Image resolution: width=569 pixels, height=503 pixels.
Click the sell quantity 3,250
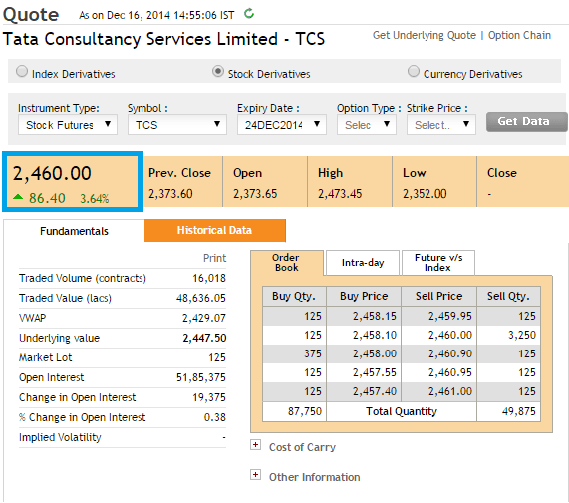tap(522, 335)
